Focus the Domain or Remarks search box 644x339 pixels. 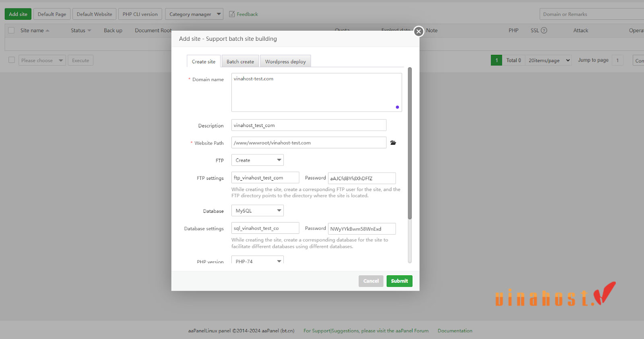click(592, 14)
